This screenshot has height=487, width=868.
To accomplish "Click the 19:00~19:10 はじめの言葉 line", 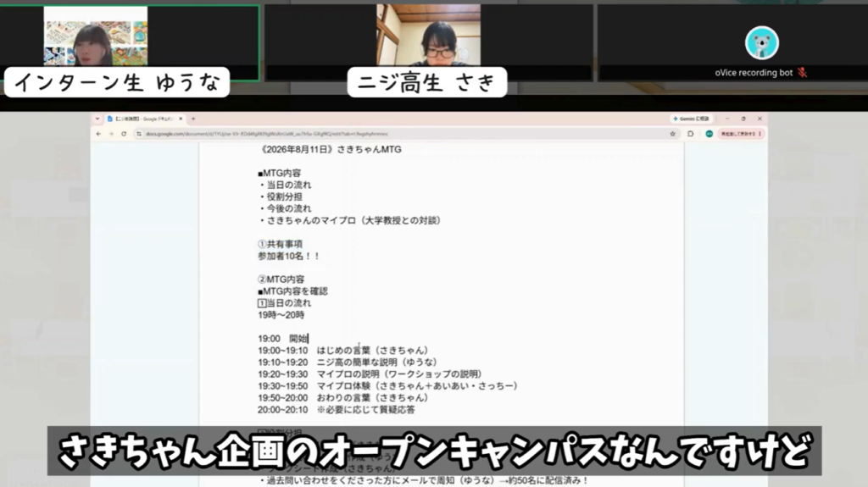I will point(343,351).
